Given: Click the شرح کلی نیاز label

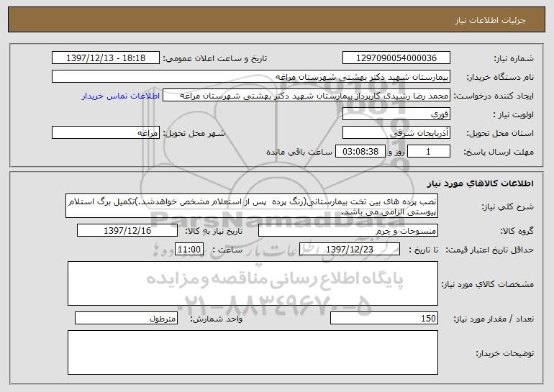Looking at the screenshot, I should [508, 206].
